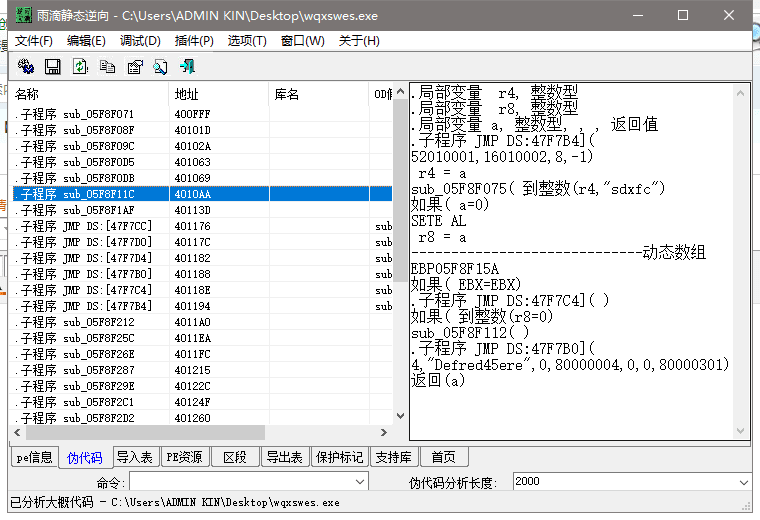Open the 支持库 tab

click(x=394, y=457)
